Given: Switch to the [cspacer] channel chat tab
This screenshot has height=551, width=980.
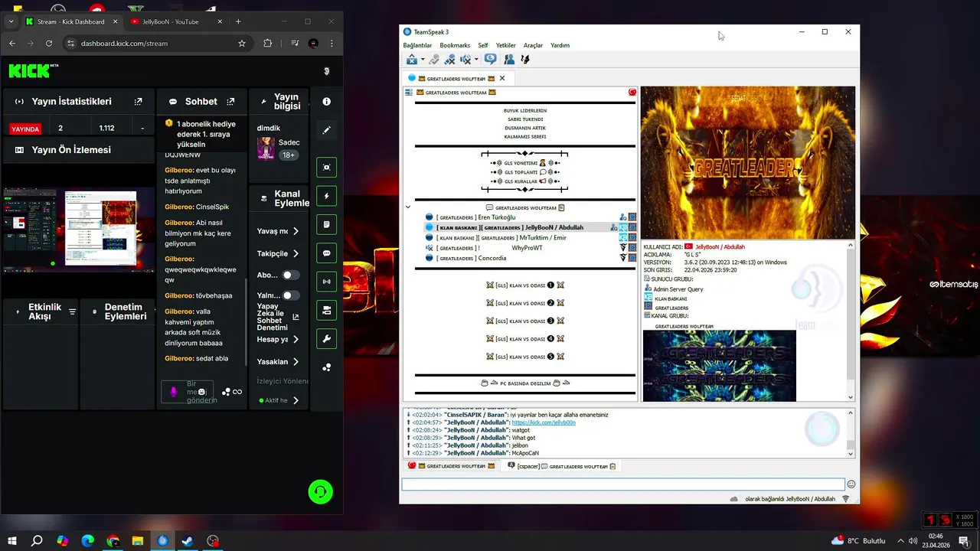Looking at the screenshot, I should point(561,466).
